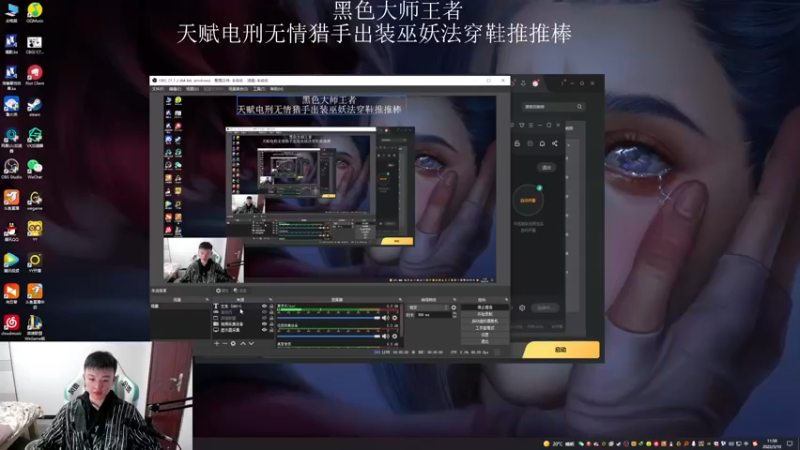Toggle visibility eye of the text (GDI+) source
The width and height of the screenshot is (800, 450).
pos(264,306)
